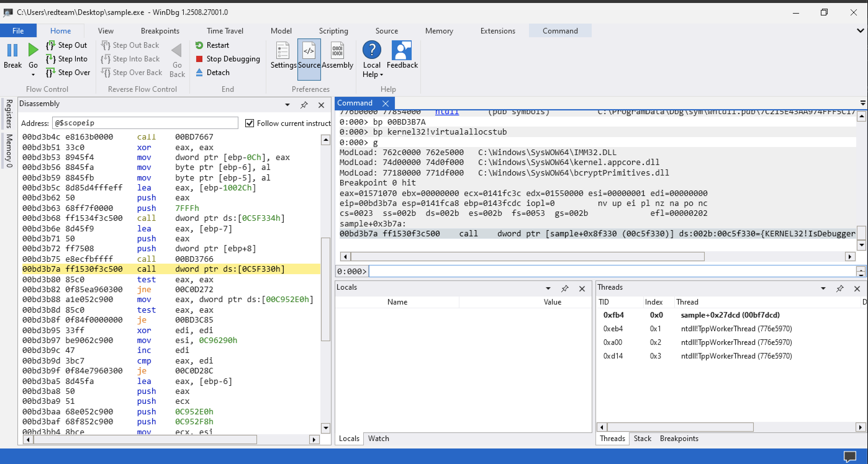The height and width of the screenshot is (464, 868).
Task: Close the Disassembly panel
Action: [x=321, y=105]
